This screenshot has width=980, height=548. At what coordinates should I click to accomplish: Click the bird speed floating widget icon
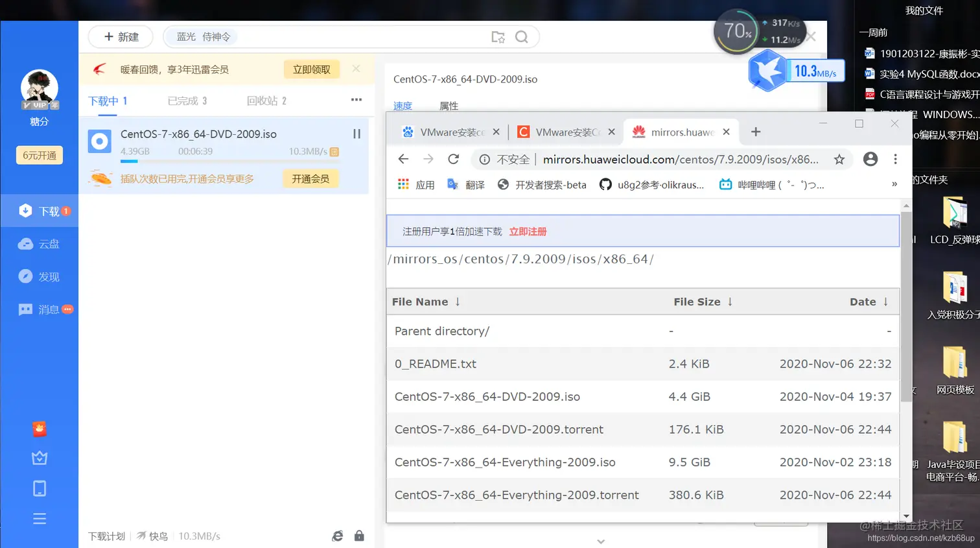pyautogui.click(x=767, y=71)
